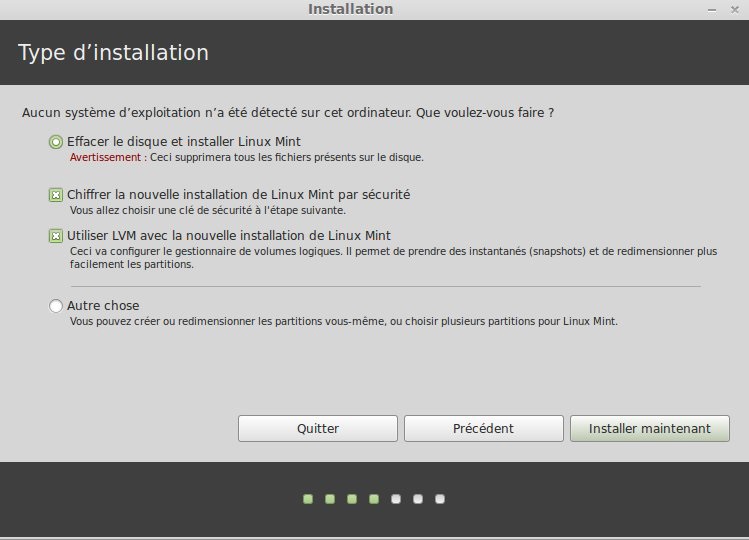Click the "Type d'installation" heading
Viewport: 749px width, 540px height.
[113, 52]
